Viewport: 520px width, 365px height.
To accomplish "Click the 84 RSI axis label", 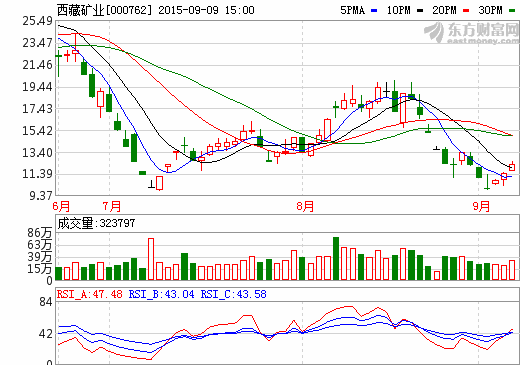I will [x=46, y=302].
